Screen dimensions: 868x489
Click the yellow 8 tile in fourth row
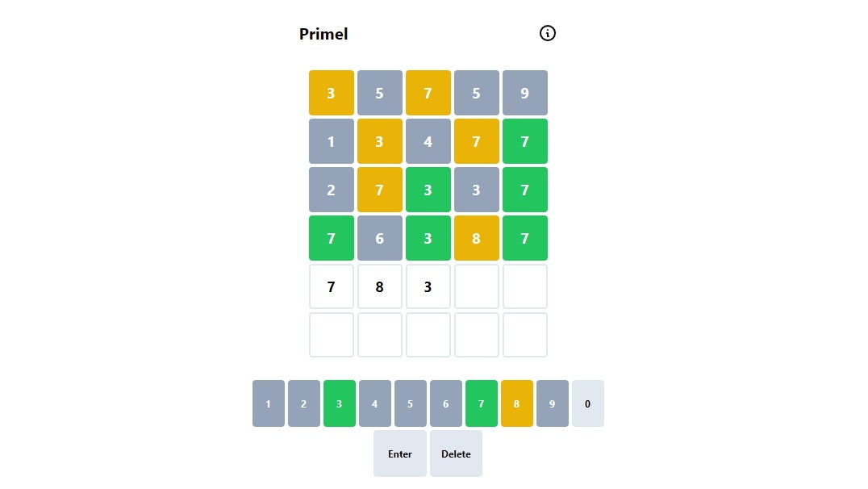click(477, 238)
